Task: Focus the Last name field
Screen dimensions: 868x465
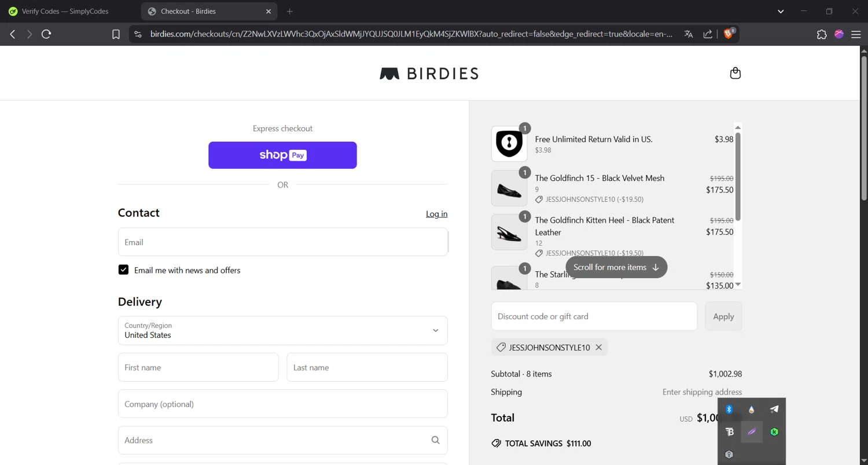Action: (x=367, y=367)
